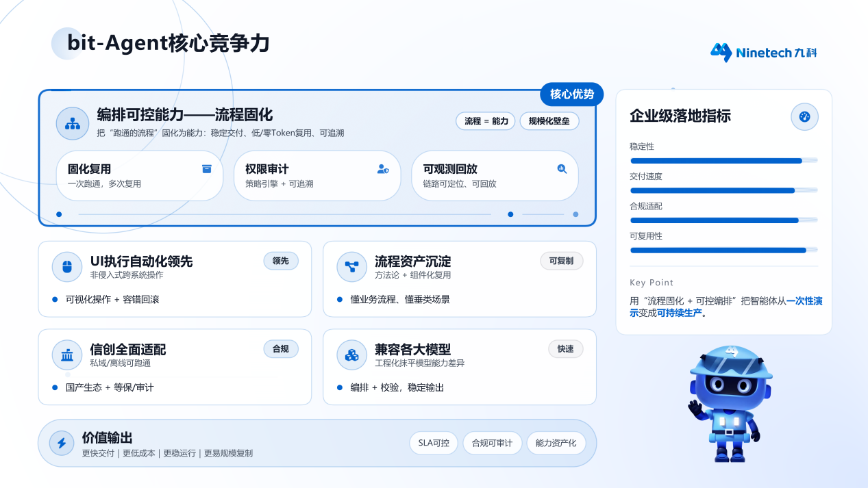The height and width of the screenshot is (488, 868).
Task: Select the 合规 badge
Action: point(281,349)
